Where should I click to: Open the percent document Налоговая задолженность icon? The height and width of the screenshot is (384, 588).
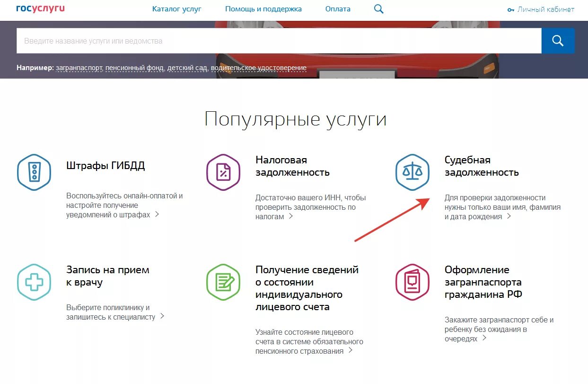pos(223,171)
